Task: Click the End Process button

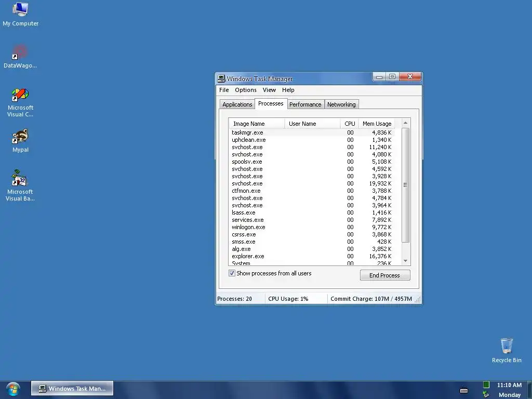Action: (385, 275)
